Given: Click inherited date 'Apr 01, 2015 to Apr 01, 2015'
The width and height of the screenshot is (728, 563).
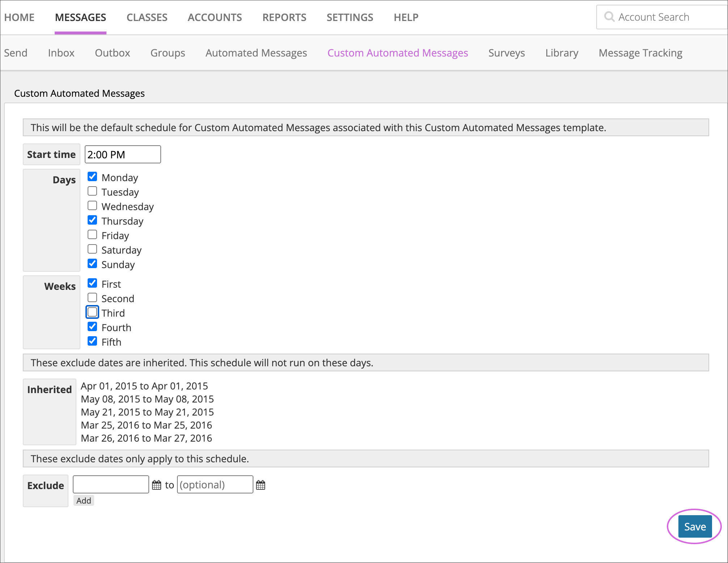Looking at the screenshot, I should click(x=144, y=386).
